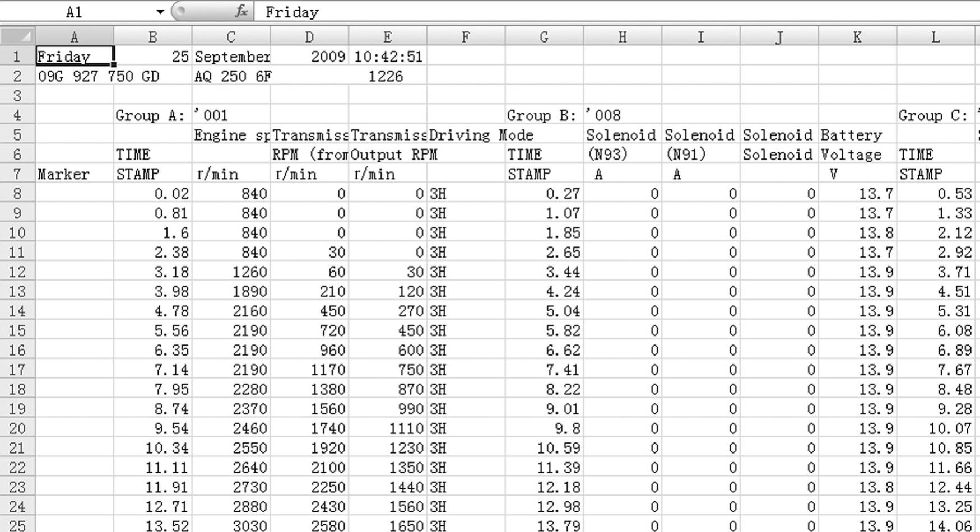Click the Battery header cell
The height and width of the screenshot is (532, 980).
point(857,135)
